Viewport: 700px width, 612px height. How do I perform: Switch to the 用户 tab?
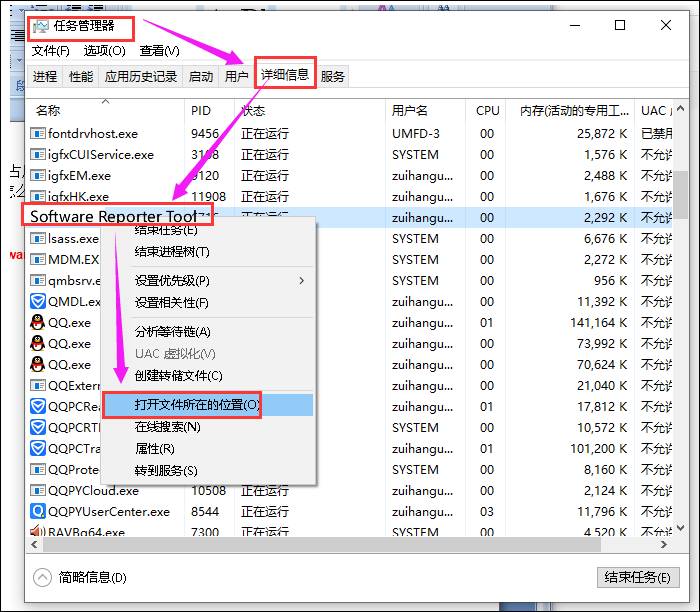(237, 76)
